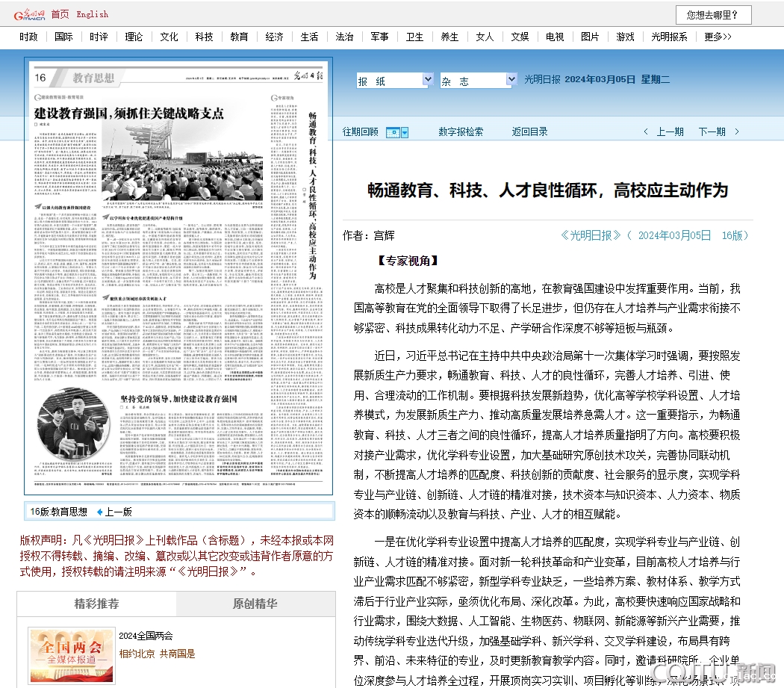Click the 您想去哪里？ box
784x688 pixels.
[x=713, y=14]
